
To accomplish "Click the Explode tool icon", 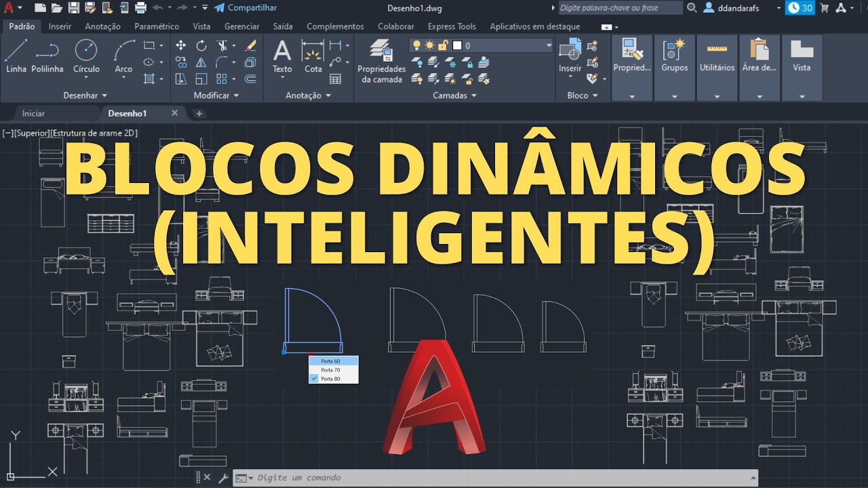I will coord(250,62).
